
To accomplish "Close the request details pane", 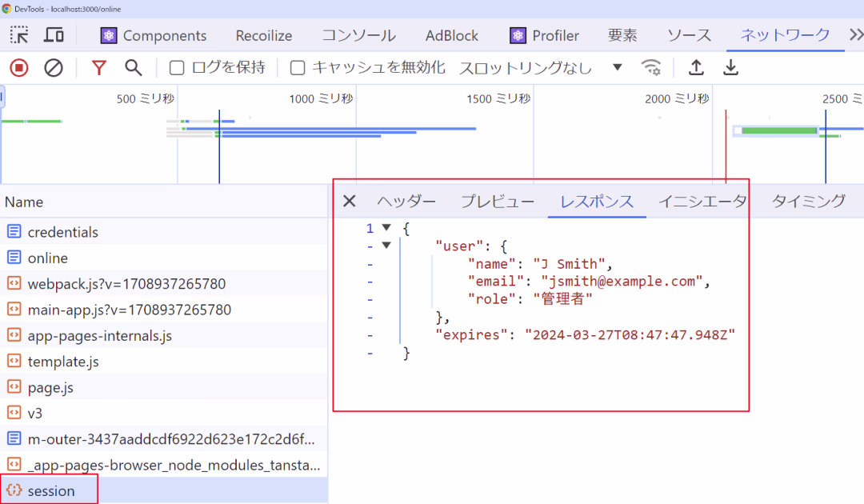I will point(350,201).
